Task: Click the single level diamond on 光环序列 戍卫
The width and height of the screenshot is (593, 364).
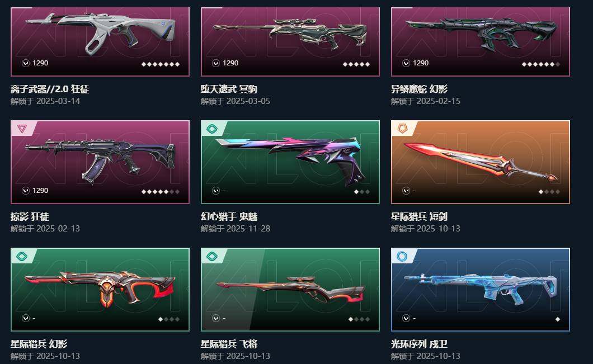Action: [557, 319]
